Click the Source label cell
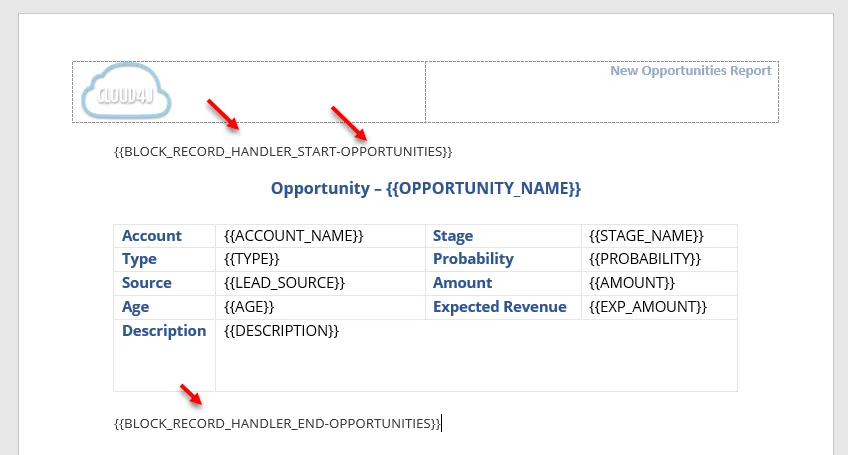Image resolution: width=848 pixels, height=455 pixels. coord(164,283)
